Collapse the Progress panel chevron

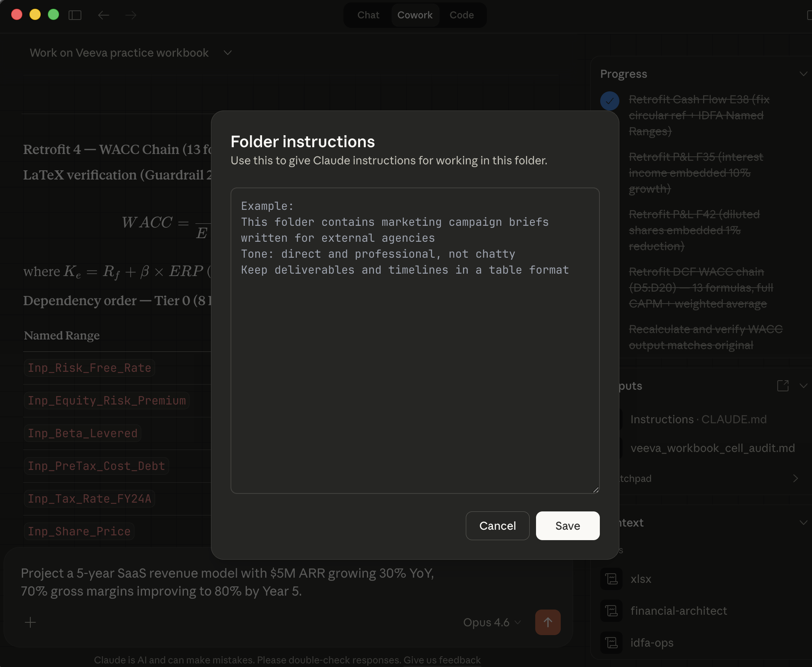coord(803,73)
